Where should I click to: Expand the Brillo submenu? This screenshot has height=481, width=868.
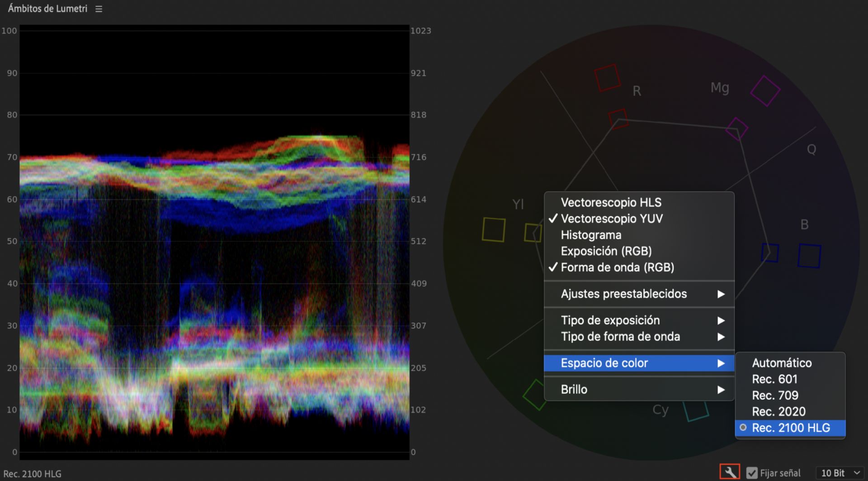click(x=574, y=389)
